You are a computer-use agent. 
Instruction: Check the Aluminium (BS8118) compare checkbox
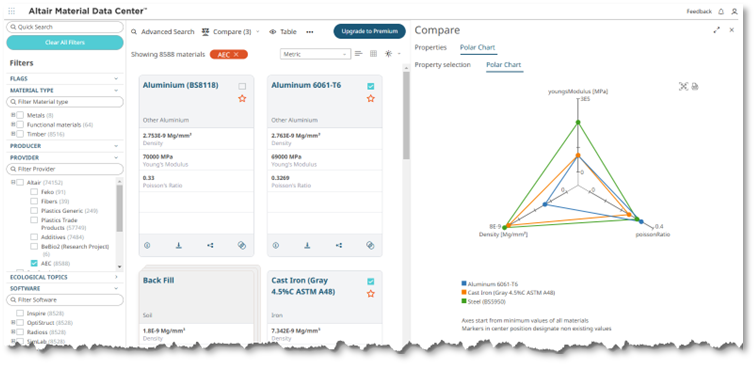tap(242, 86)
